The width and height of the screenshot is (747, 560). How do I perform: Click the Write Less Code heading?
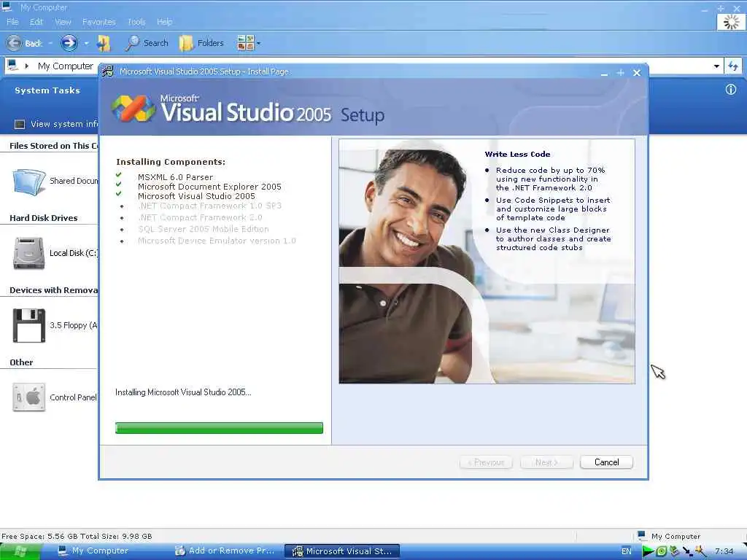pos(517,155)
